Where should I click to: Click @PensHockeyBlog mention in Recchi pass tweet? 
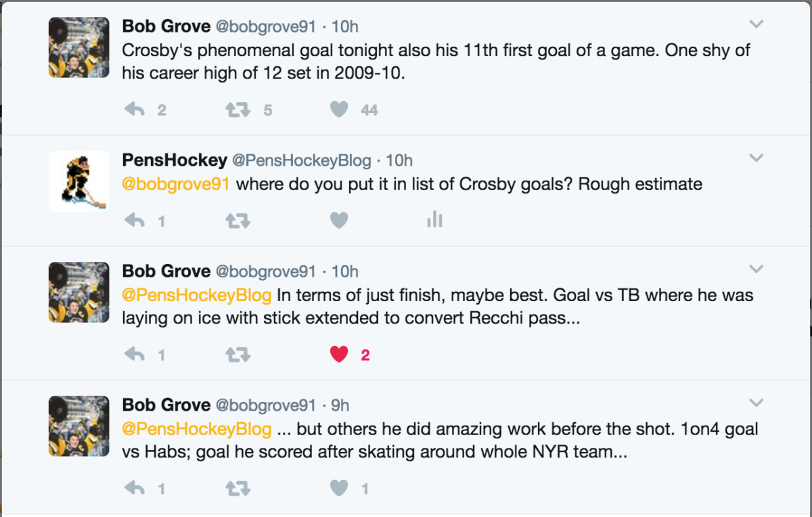tap(196, 295)
